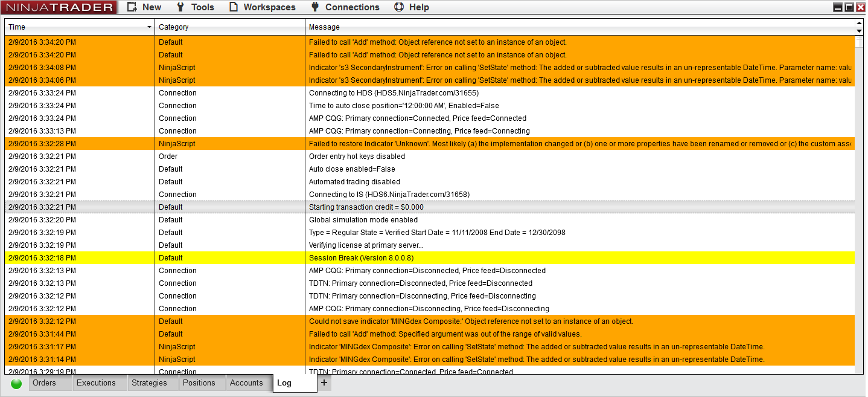Select 'Auto close enabled=False' message

point(352,169)
